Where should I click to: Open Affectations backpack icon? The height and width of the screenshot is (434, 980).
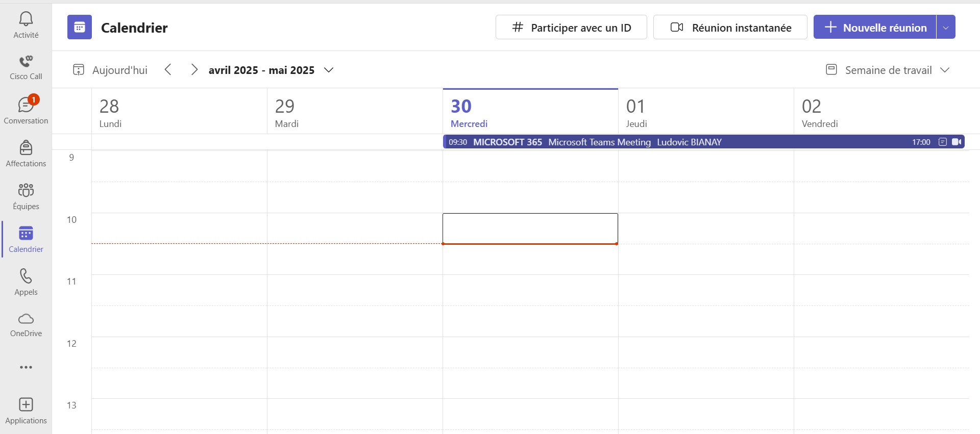[26, 154]
